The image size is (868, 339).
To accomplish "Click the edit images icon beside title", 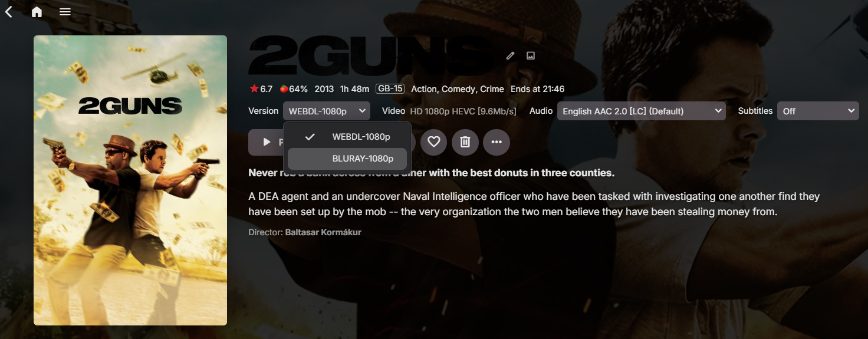I will (x=531, y=55).
